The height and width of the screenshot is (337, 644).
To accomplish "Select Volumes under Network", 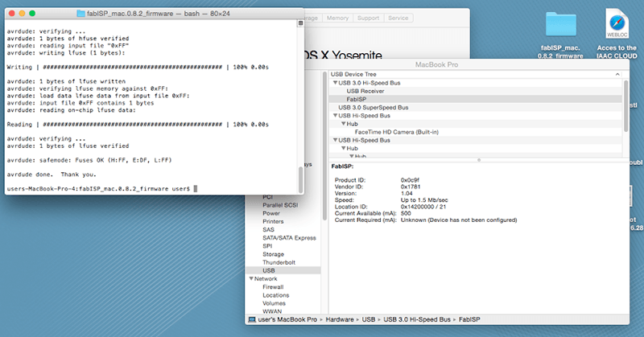I will [x=274, y=303].
